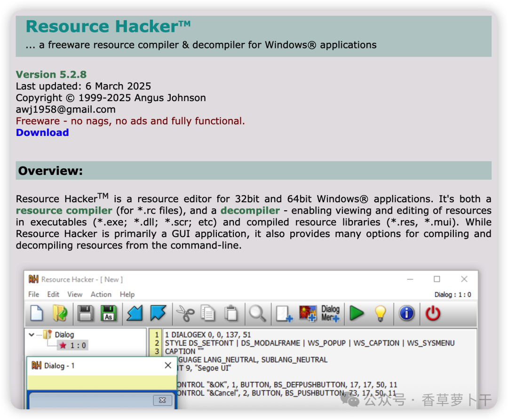Click the Save floppy disk icon

click(x=85, y=313)
